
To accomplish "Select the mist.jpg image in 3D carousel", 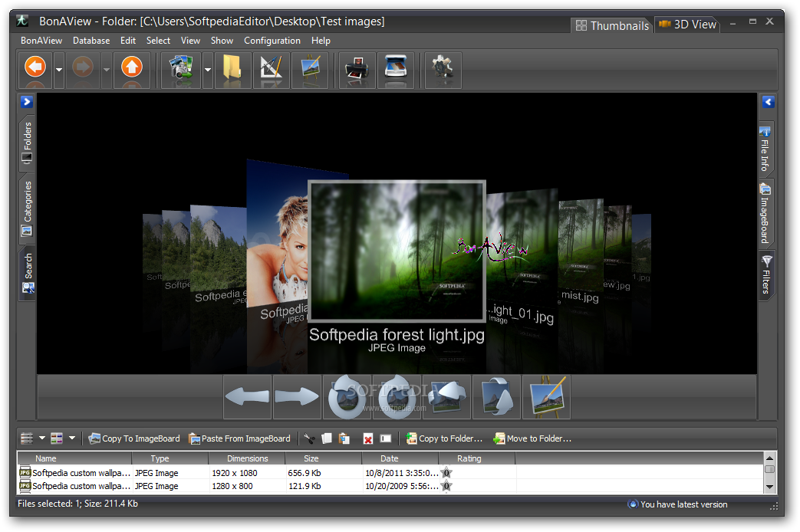I will [x=580, y=244].
